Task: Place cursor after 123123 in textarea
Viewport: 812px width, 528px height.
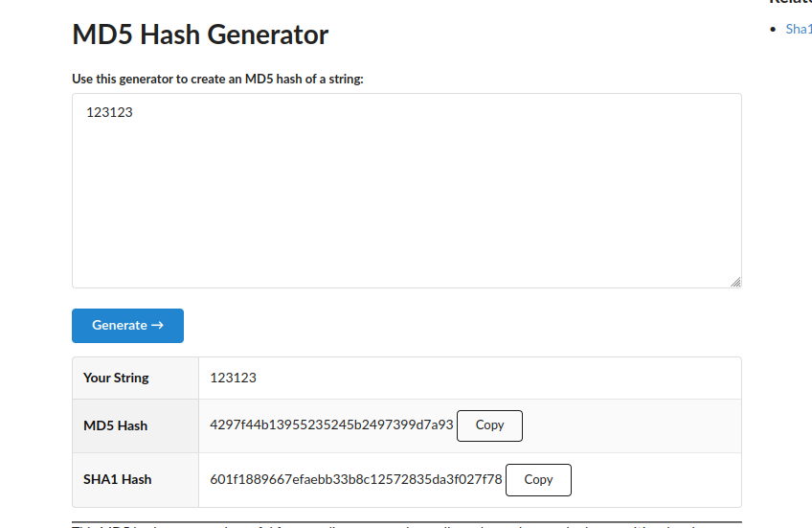Action: point(134,112)
